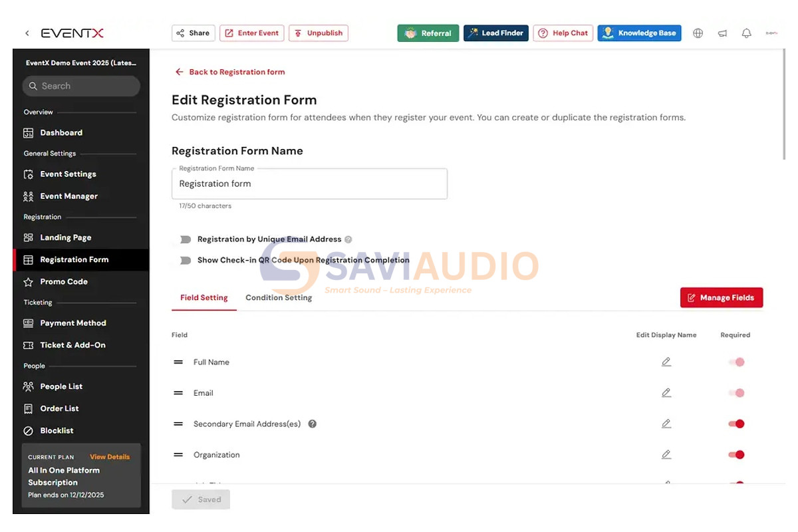Image resolution: width=798 pixels, height=532 pixels.
Task: Open Lead Finder button
Action: [x=496, y=33]
